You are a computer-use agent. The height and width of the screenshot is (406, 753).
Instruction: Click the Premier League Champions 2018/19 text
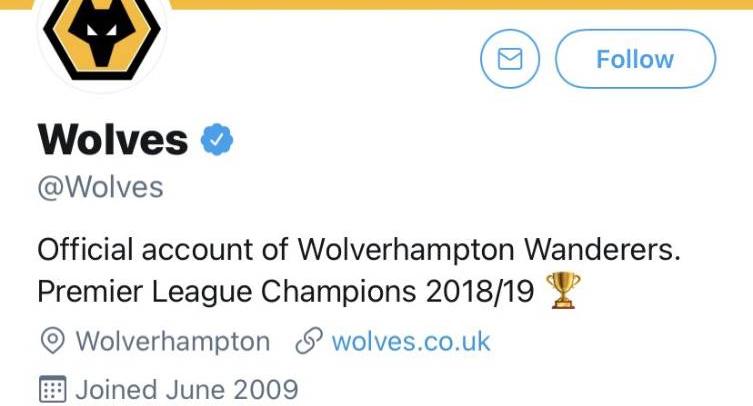(x=286, y=291)
